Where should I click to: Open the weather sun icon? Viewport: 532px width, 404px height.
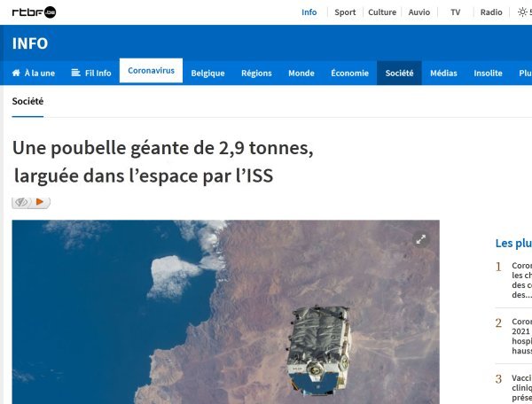(x=522, y=12)
